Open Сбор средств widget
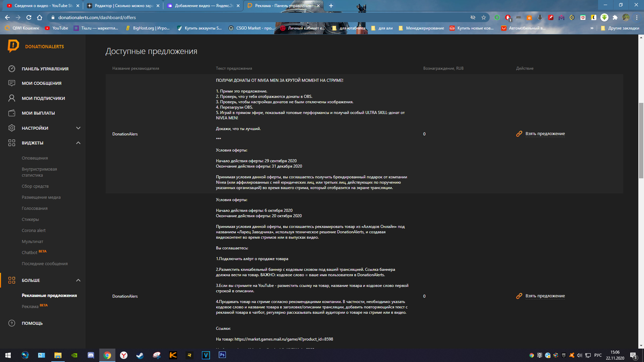 35,186
